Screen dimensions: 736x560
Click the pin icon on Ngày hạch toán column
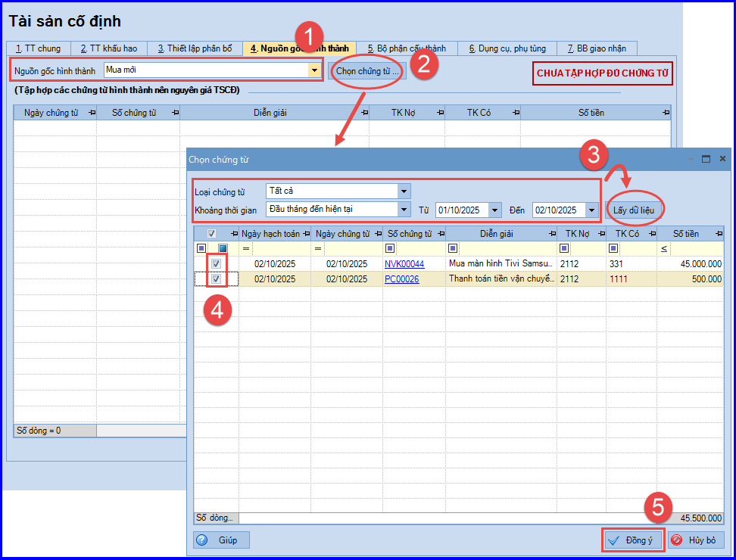click(306, 234)
